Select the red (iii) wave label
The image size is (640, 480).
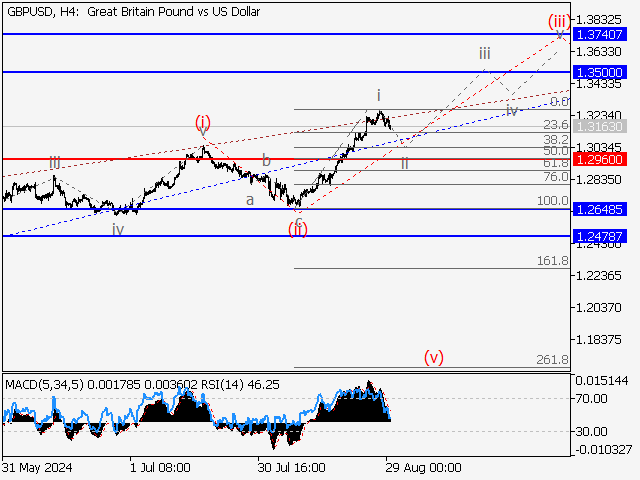tap(559, 20)
